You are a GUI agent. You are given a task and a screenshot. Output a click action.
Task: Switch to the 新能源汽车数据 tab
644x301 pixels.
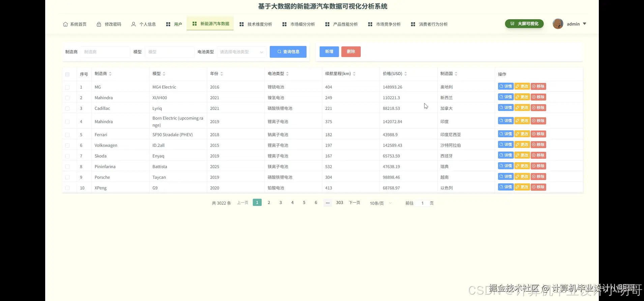[x=210, y=24]
